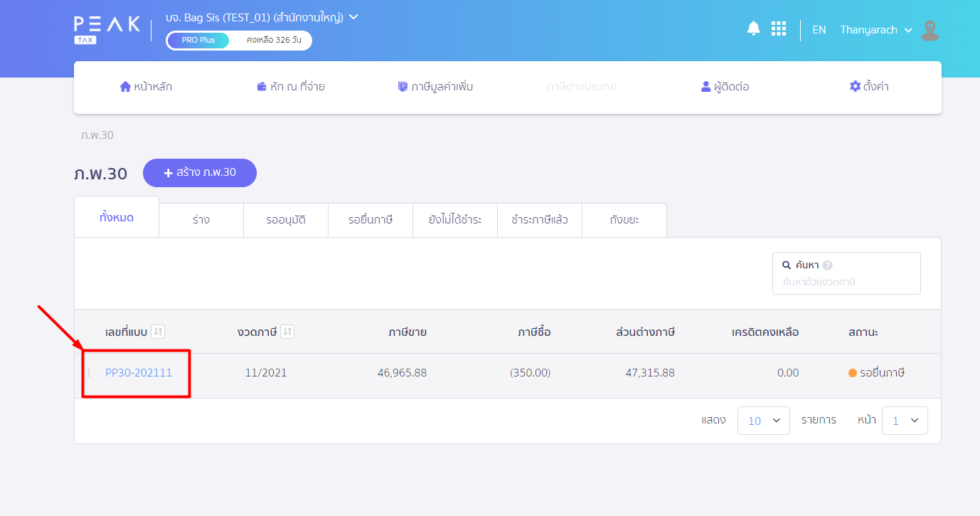The width and height of the screenshot is (980, 516).
Task: Open ภาษีมูลค่าเพิ่ม menu
Action: pos(435,87)
